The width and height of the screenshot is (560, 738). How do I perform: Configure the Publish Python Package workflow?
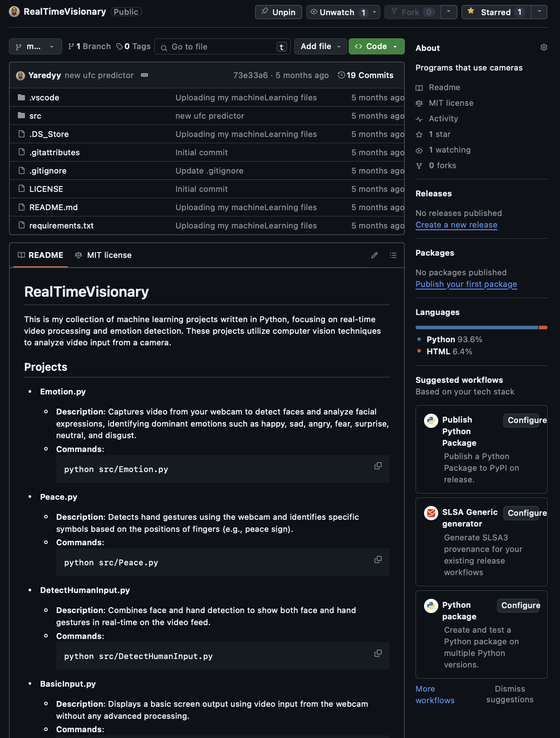click(x=526, y=420)
